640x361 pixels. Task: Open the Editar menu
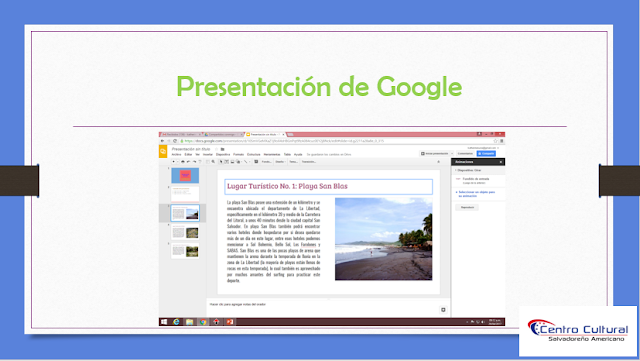188,154
